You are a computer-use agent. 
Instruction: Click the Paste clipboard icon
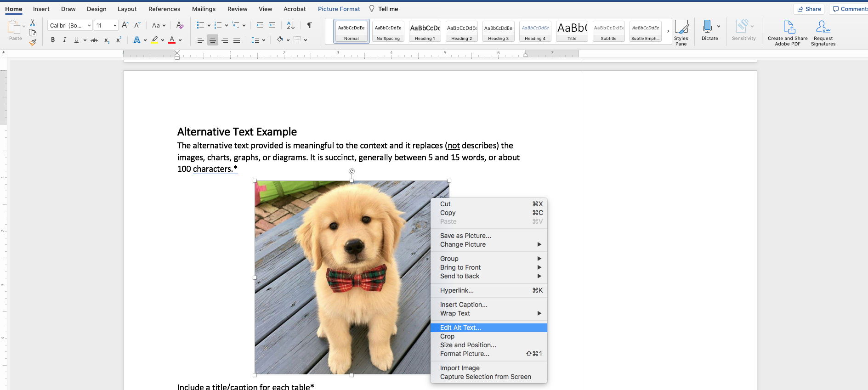(14, 27)
